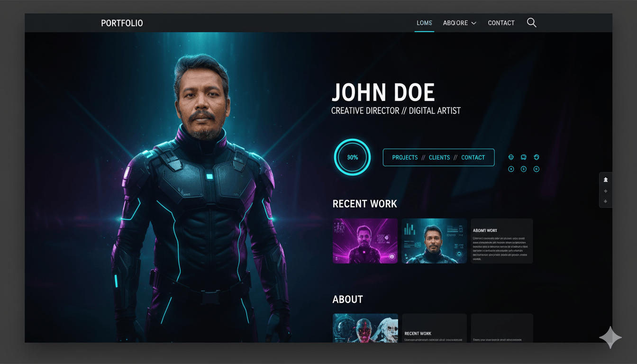Click the rightmost circular cyan icon

click(x=536, y=169)
